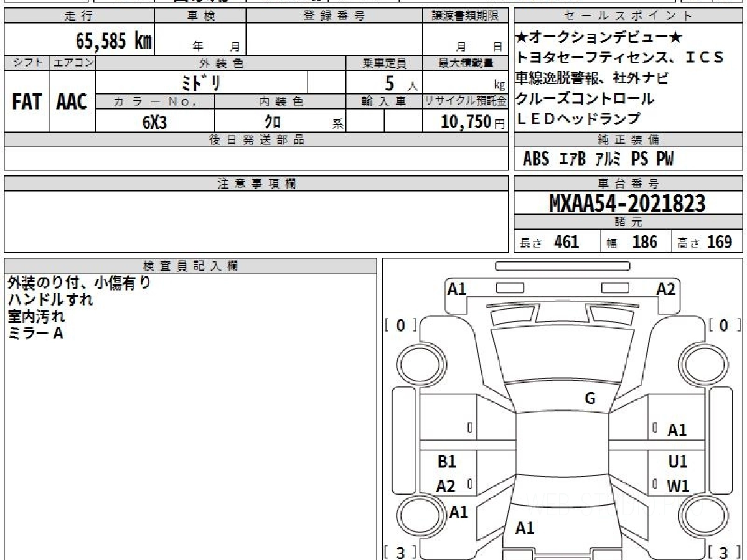This screenshot has width=747, height=560.
Task: Click the 外装色 header
Action: coord(221,63)
